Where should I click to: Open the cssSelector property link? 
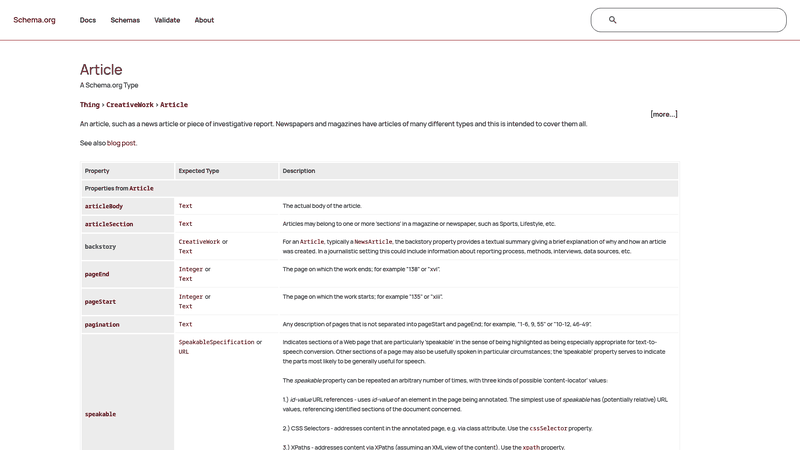pos(548,428)
